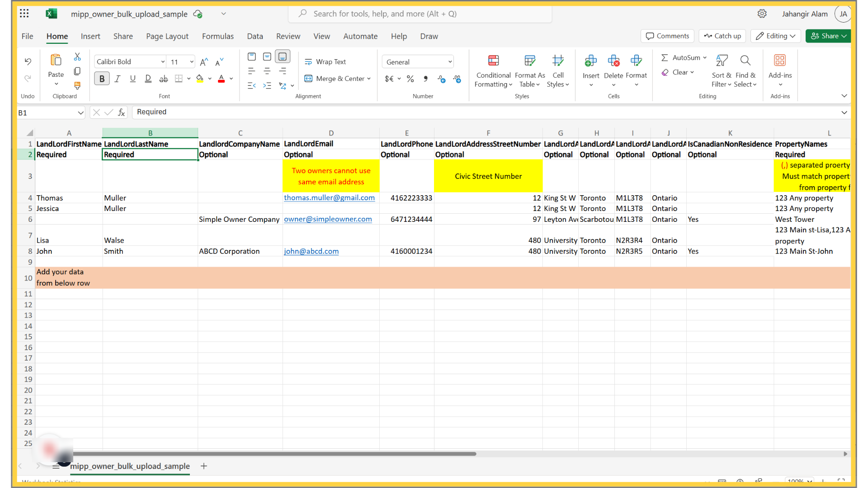Click the insert function fx icon
Screen dimensions: 868x488
tap(121, 113)
